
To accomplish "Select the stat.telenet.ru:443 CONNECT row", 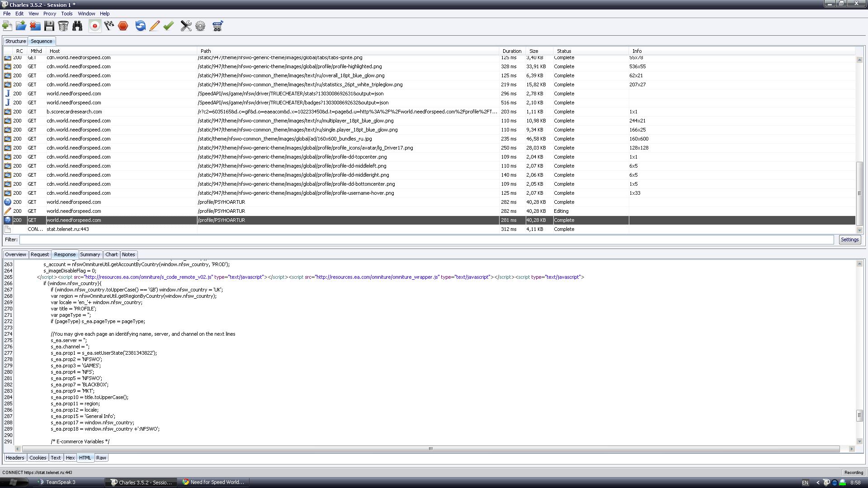I will coord(429,229).
